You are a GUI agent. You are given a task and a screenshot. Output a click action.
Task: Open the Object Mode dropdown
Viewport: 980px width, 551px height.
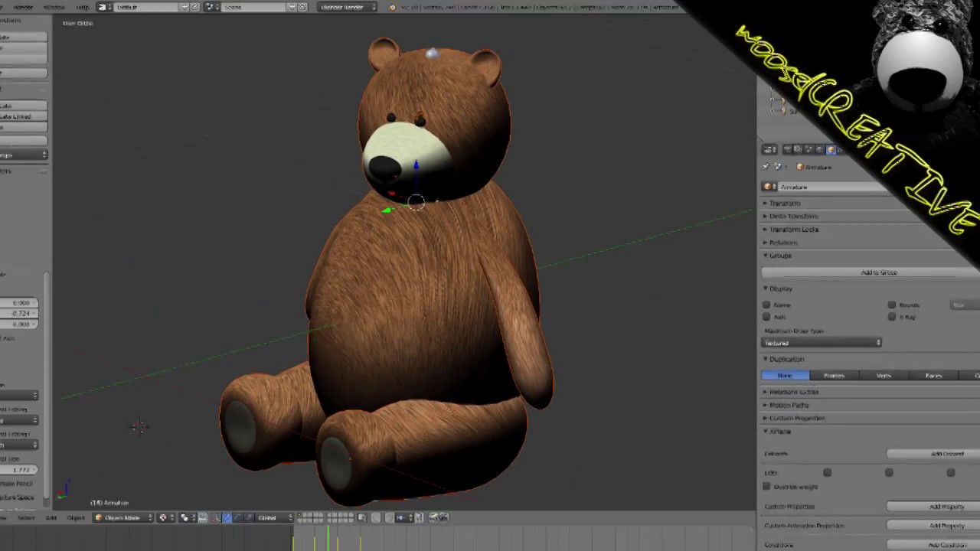[123, 517]
